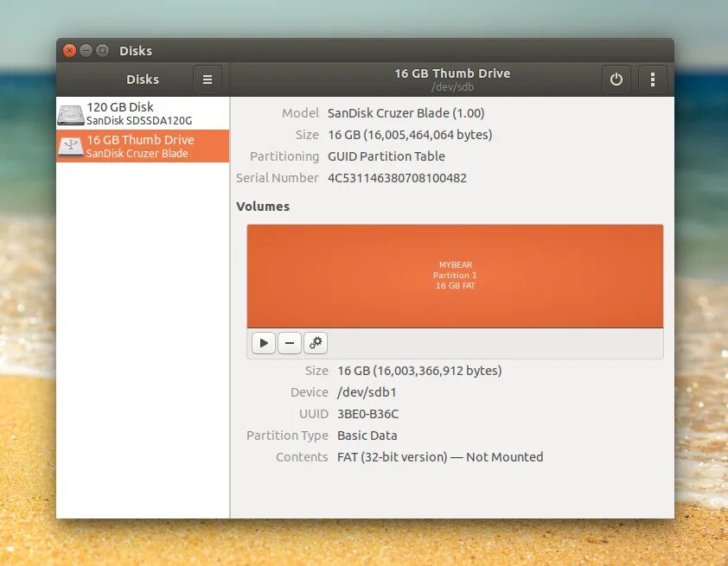The width and height of the screenshot is (728, 566).
Task: Click the Partitioning label
Action: 284,156
